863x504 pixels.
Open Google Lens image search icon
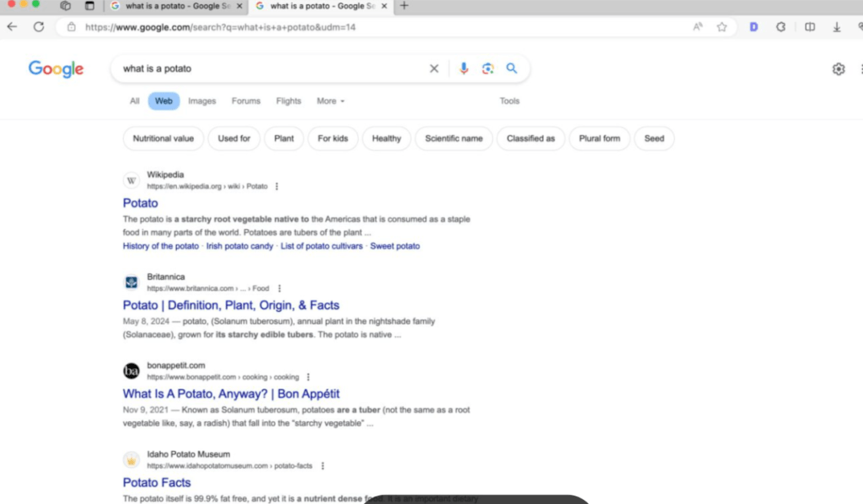coord(487,69)
